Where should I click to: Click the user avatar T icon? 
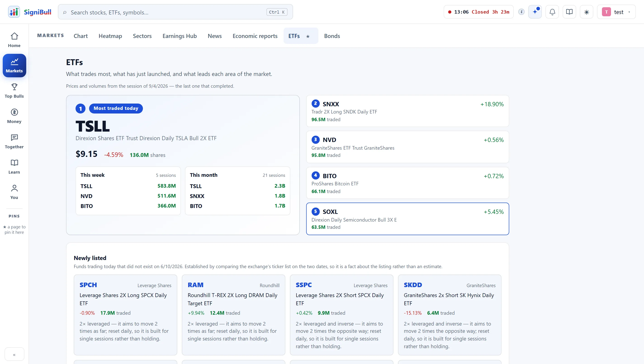pos(606,12)
